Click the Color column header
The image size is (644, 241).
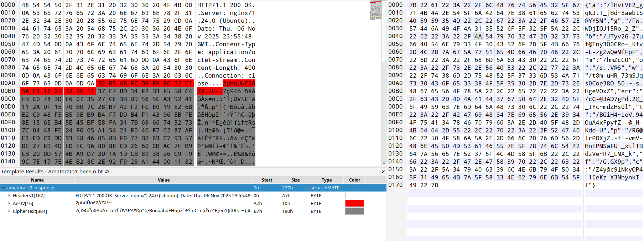[354, 180]
